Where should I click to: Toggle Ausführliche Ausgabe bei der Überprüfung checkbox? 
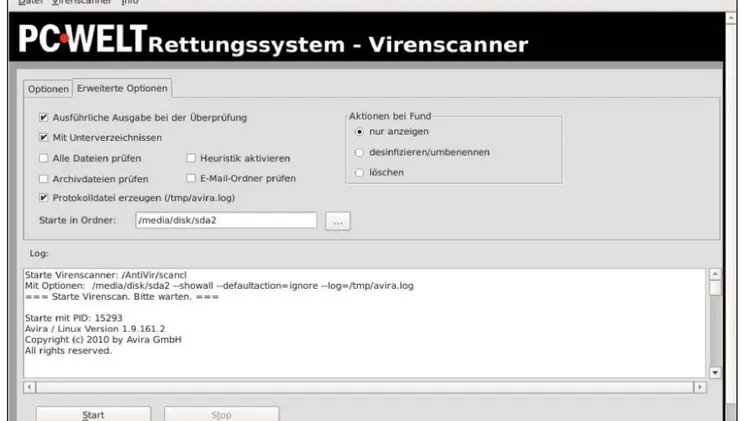click(44, 117)
